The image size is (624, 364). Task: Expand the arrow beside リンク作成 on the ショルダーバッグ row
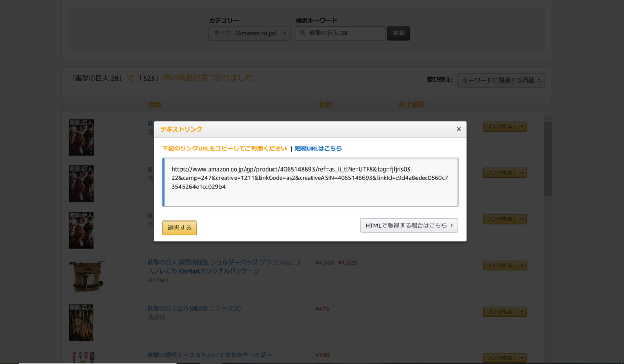[521, 265]
